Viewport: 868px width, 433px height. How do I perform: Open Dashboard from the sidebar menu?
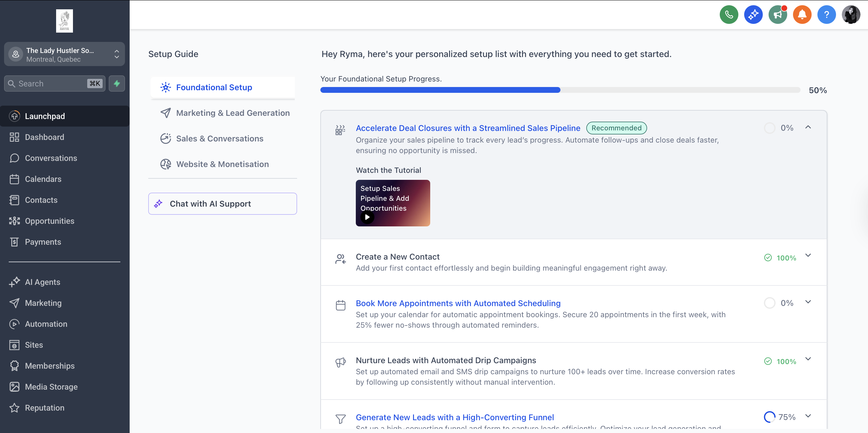click(65, 137)
